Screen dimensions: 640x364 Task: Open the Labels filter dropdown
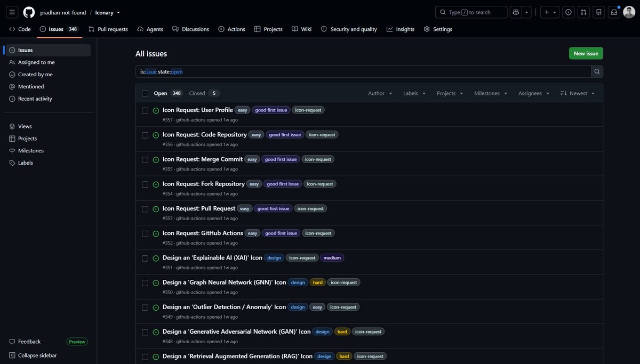pos(414,93)
